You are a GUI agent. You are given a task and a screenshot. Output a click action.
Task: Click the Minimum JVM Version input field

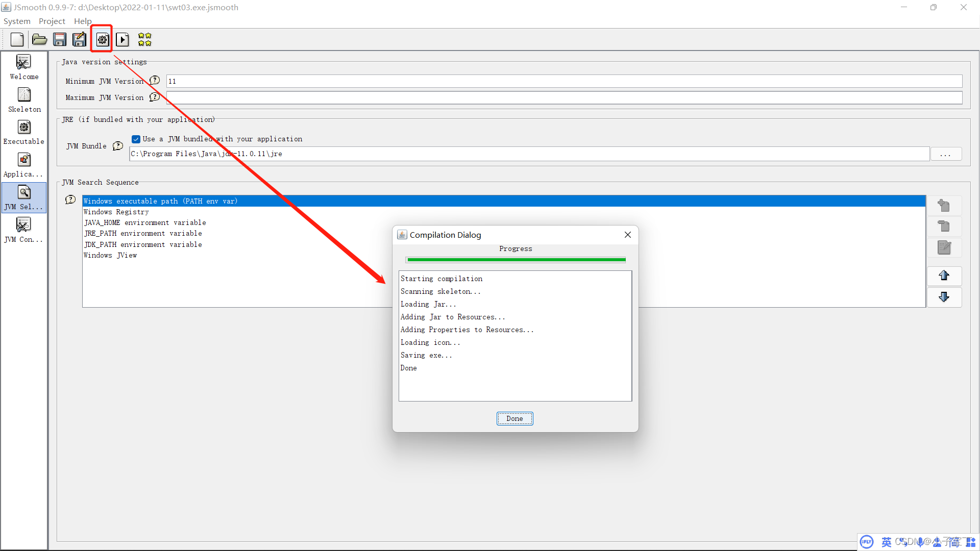coord(563,81)
